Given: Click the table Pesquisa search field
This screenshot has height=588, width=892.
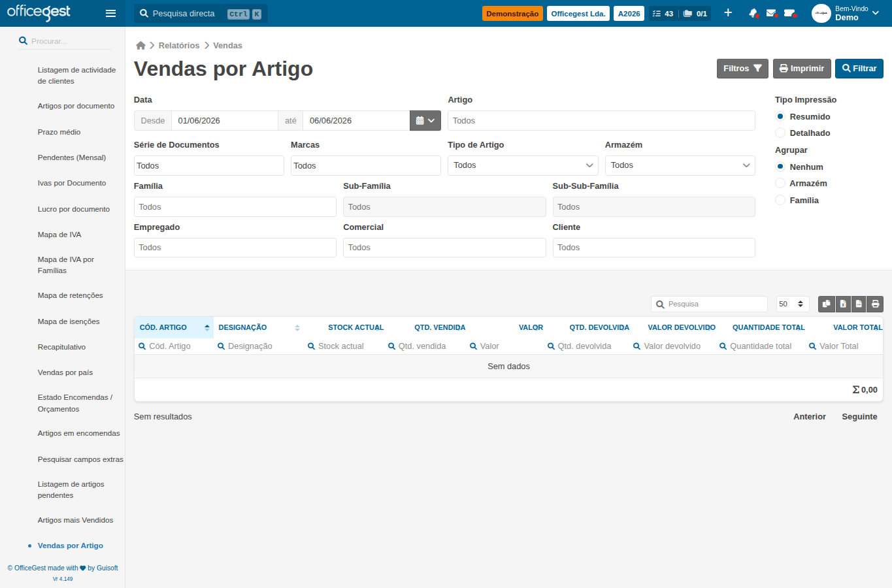Looking at the screenshot, I should coord(709,304).
